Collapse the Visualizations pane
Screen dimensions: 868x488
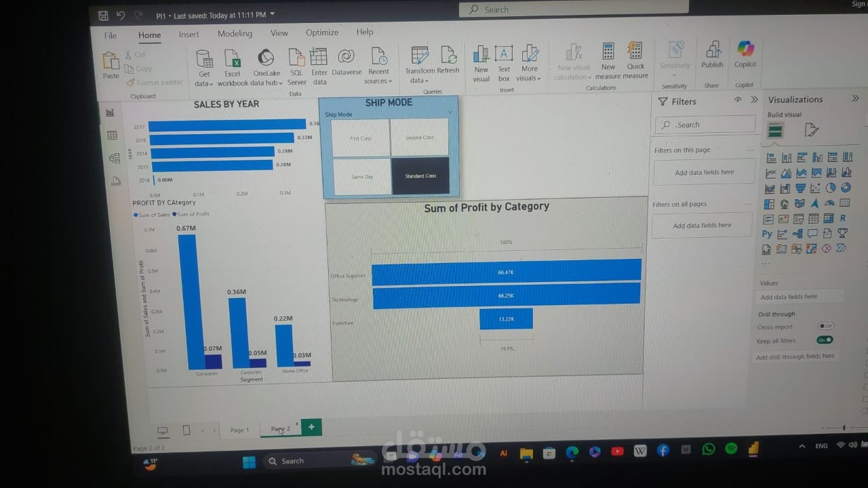[855, 98]
